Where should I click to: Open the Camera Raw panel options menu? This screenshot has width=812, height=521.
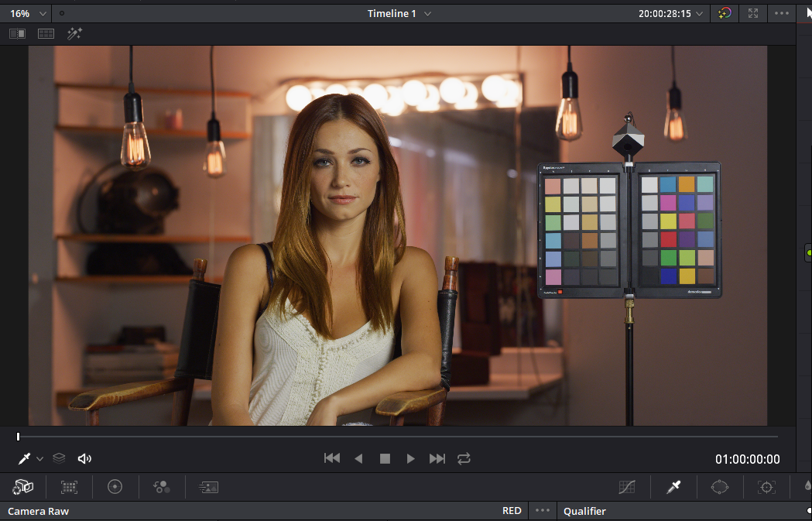[x=542, y=511]
